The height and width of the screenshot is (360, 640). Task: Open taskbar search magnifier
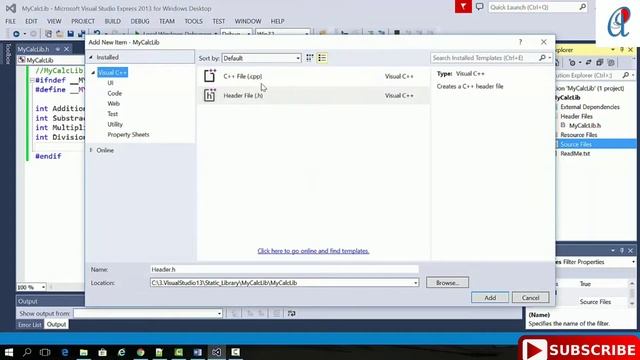click(x=27, y=352)
